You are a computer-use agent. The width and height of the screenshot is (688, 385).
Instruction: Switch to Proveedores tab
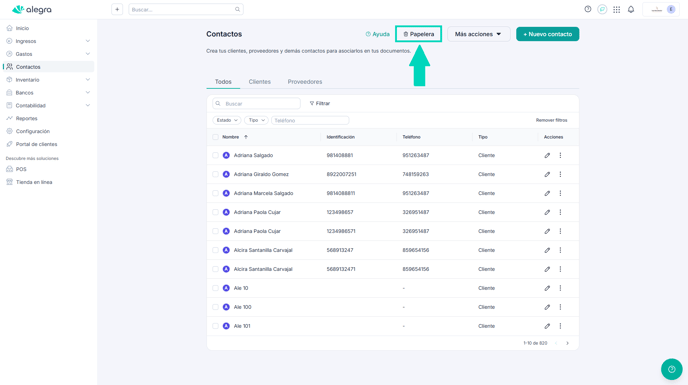point(305,82)
